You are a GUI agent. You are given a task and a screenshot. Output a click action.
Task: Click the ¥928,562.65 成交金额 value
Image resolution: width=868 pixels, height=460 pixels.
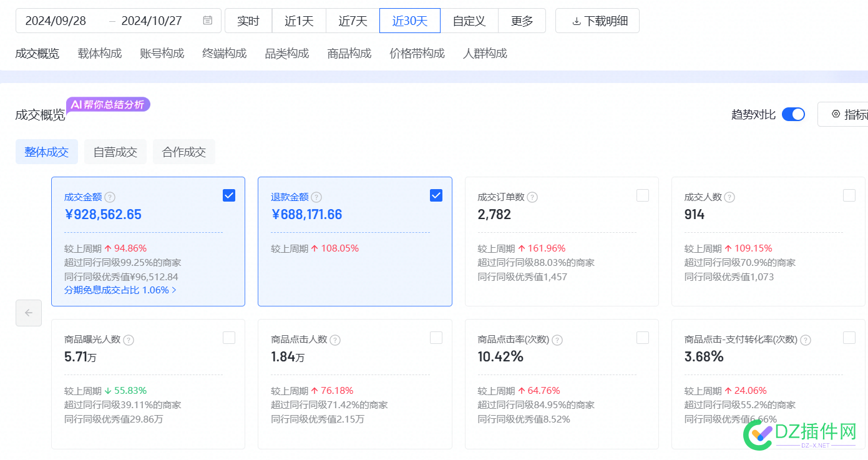pyautogui.click(x=103, y=215)
